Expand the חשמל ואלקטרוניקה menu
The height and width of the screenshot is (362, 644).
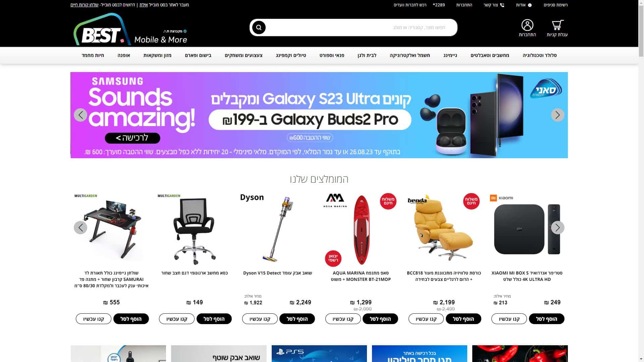coord(410,55)
